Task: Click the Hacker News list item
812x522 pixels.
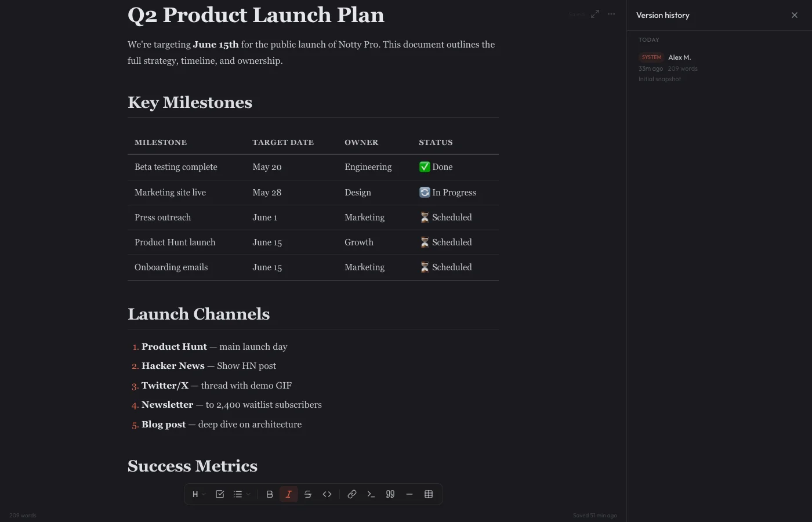Action: click(x=209, y=366)
